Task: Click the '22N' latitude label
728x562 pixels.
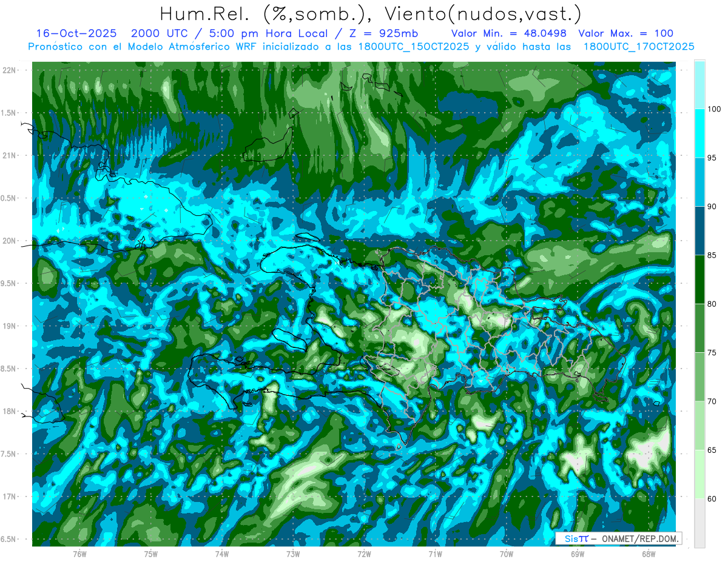Action: tap(9, 70)
